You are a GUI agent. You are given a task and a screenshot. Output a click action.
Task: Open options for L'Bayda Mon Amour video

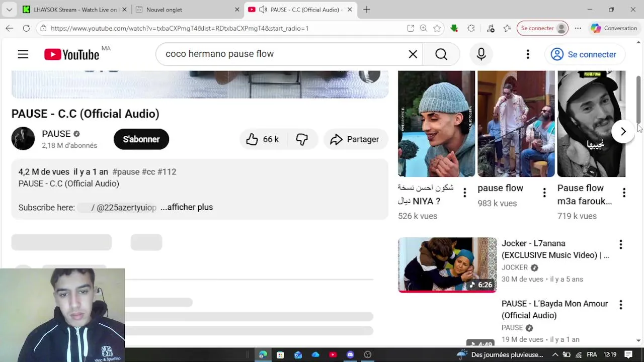pos(621,305)
